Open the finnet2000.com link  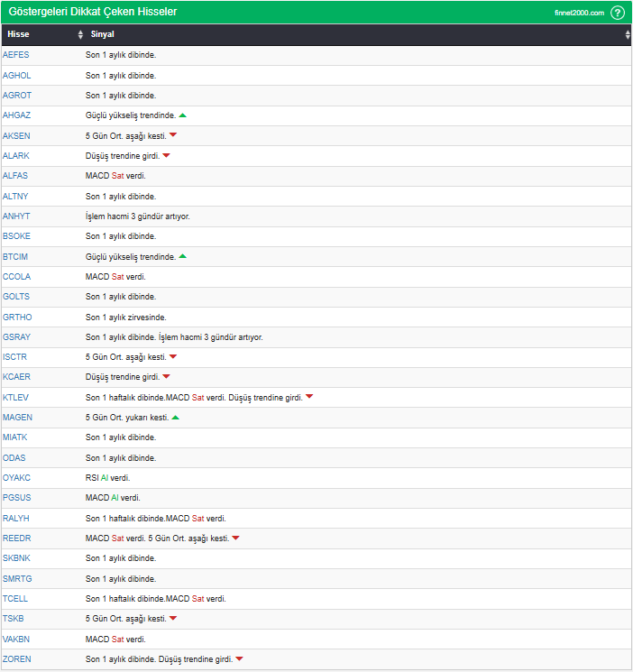tap(579, 13)
